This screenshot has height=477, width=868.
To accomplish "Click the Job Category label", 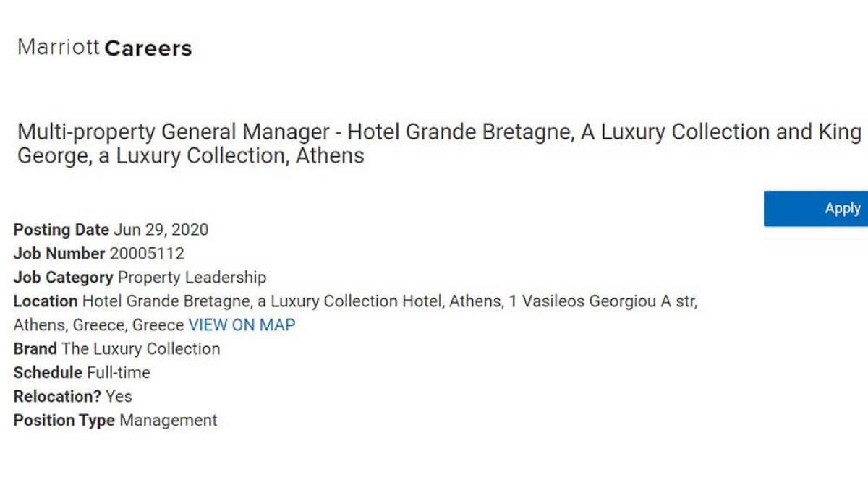I will click(x=63, y=278).
